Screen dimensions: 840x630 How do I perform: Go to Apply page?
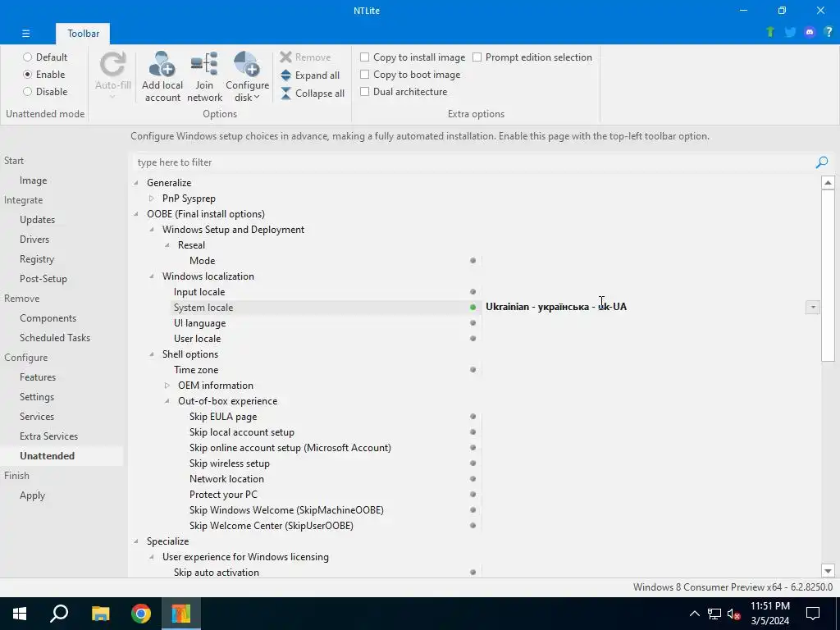point(32,495)
